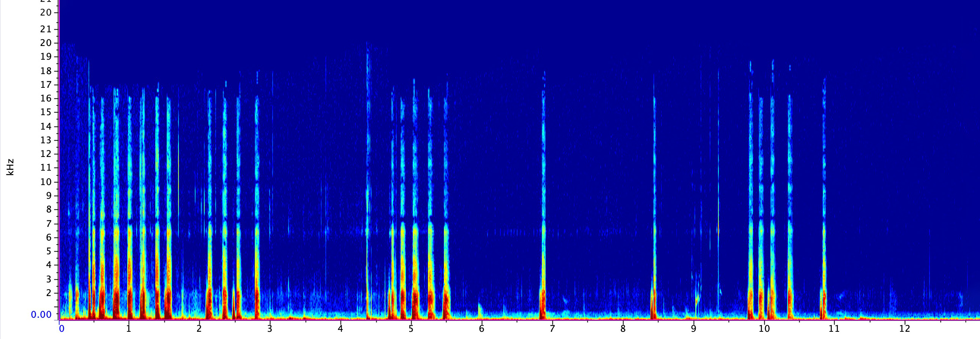The width and height of the screenshot is (980, 339).
Task: Click the thin spike near 9.35 seconds
Action: [718, 190]
